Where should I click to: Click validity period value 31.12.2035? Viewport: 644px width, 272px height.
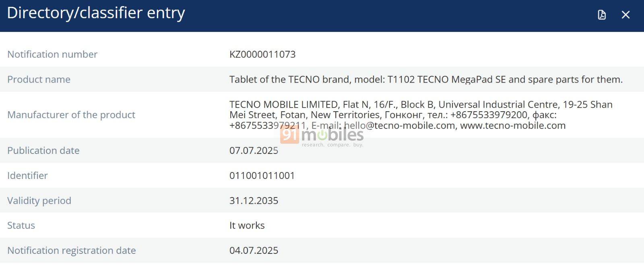point(254,200)
